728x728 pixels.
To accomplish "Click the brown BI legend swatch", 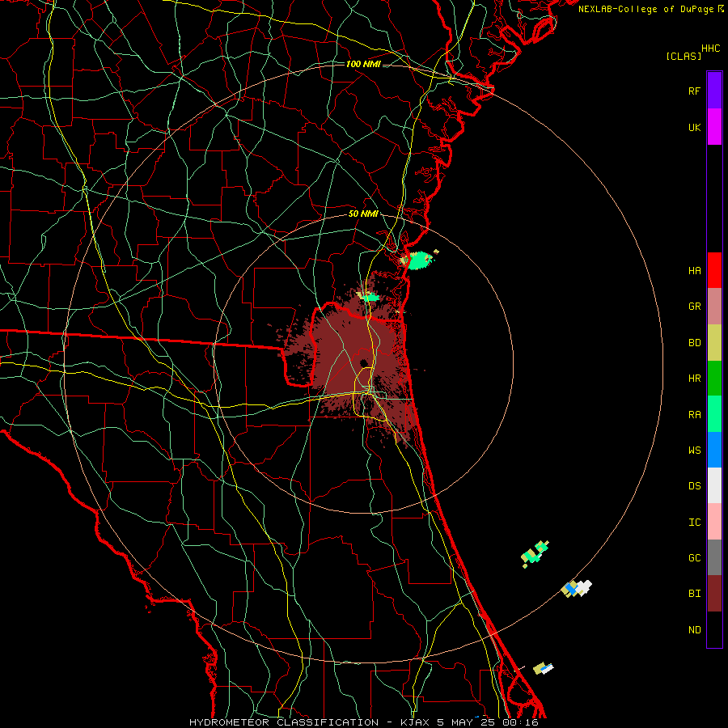I will 714,594.
